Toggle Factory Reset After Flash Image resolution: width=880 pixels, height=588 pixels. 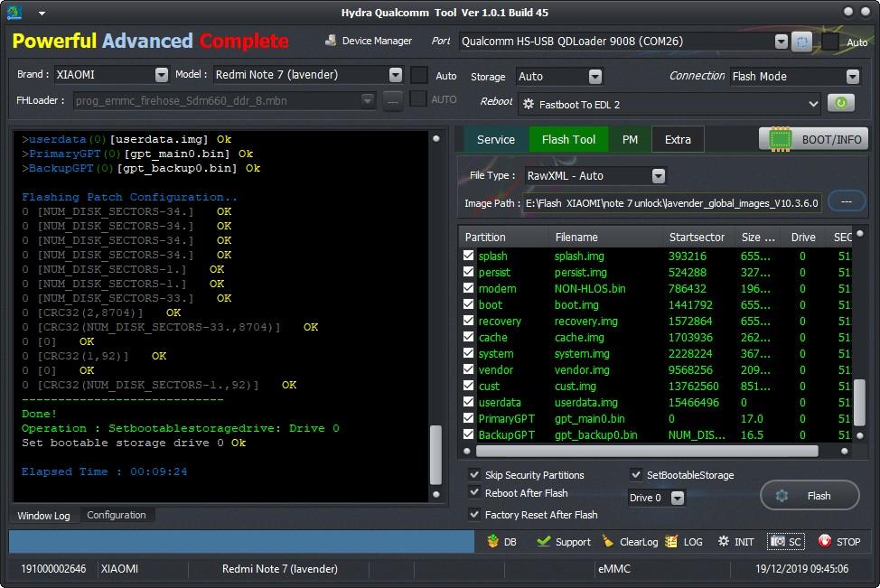[x=474, y=514]
